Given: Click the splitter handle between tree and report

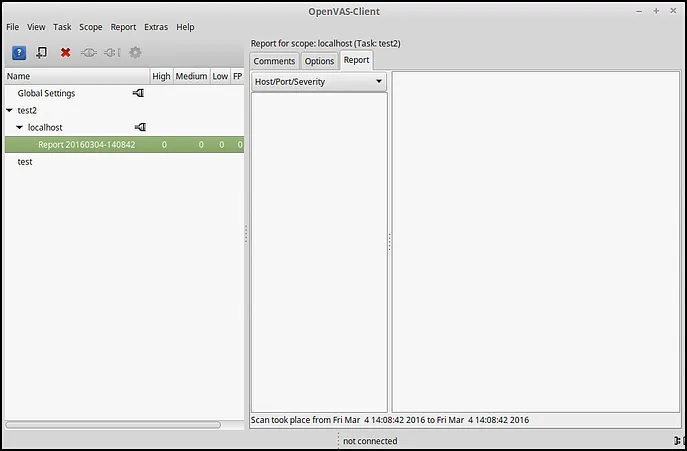Looking at the screenshot, I should tap(246, 234).
